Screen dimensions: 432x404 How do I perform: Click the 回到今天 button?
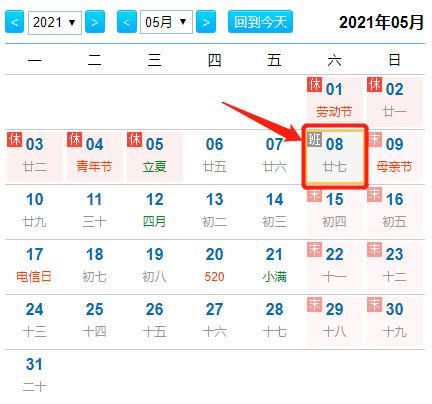click(x=260, y=22)
